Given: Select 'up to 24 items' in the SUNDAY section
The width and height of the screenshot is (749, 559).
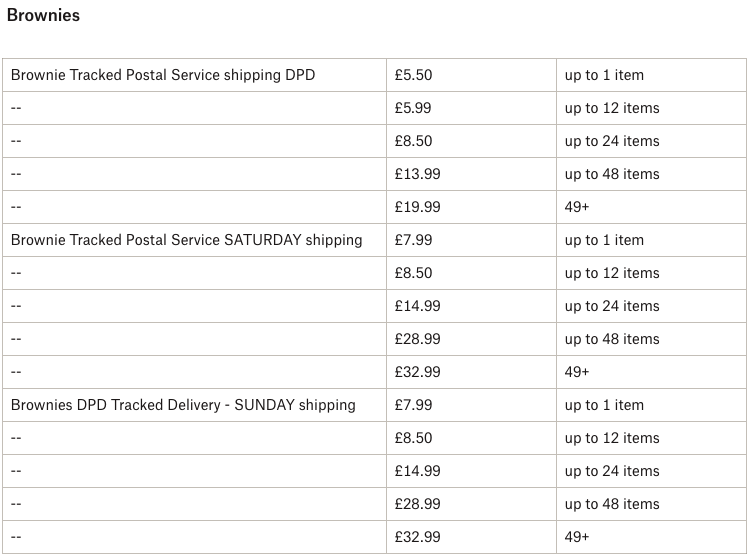Looking at the screenshot, I should pyautogui.click(x=612, y=471).
